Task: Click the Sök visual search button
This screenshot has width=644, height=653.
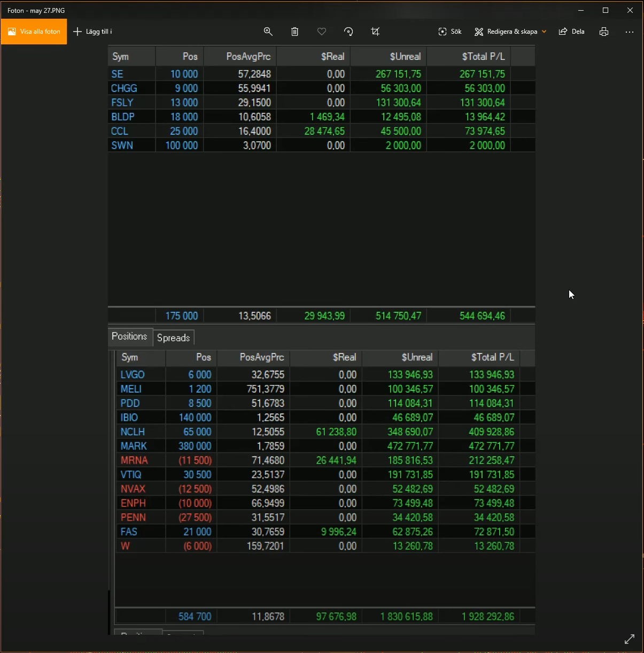Action: coord(450,32)
